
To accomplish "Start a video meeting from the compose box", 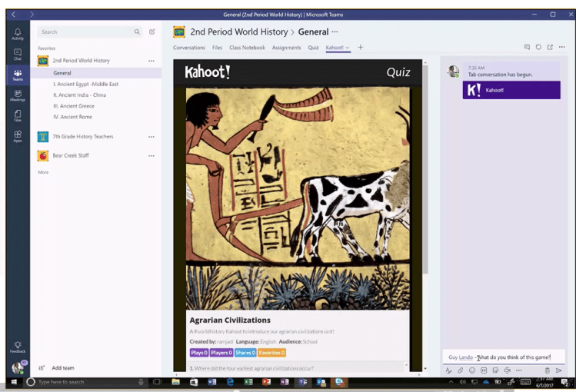I will click(508, 370).
